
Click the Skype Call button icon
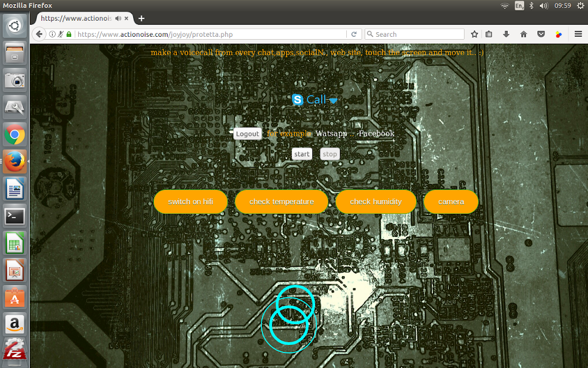[297, 99]
